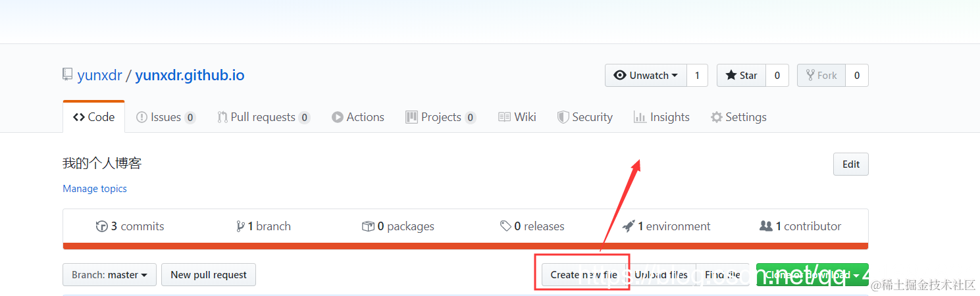Viewport: 980px width, 296px height.
Task: Click the Issues exclamation icon
Action: (x=142, y=117)
